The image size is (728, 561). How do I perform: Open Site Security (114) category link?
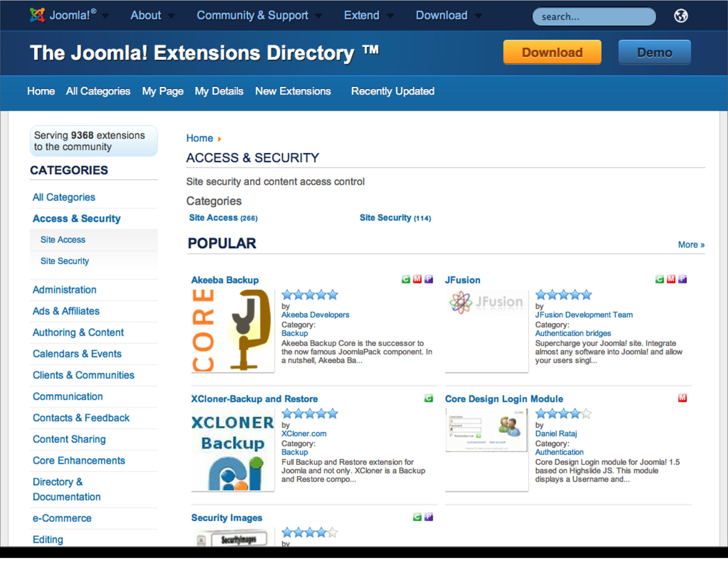coord(395,218)
